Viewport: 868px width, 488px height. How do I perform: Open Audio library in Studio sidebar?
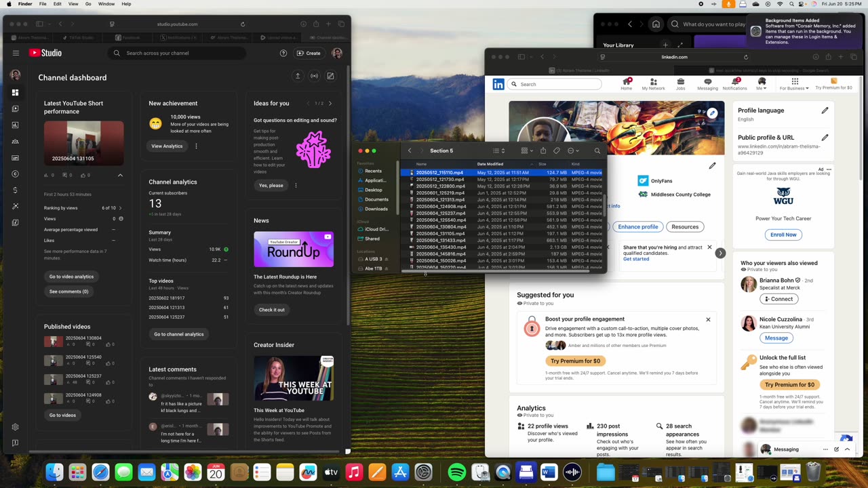point(15,222)
